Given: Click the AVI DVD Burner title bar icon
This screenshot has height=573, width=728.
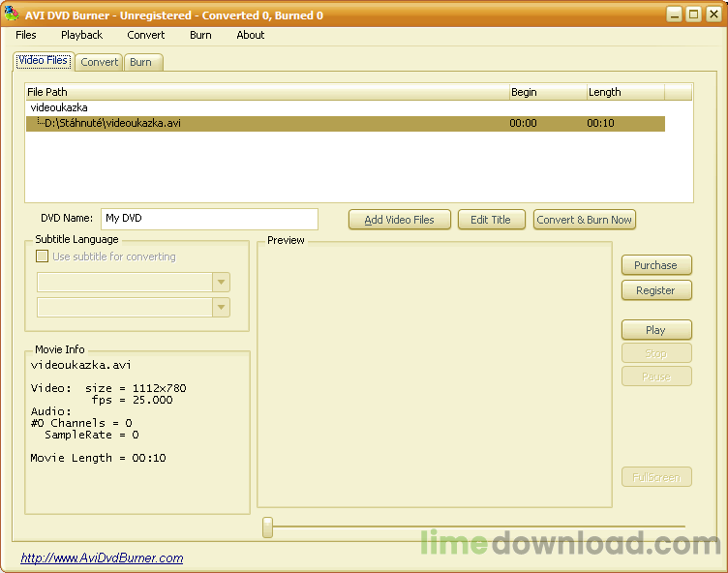Looking at the screenshot, I should [x=12, y=15].
